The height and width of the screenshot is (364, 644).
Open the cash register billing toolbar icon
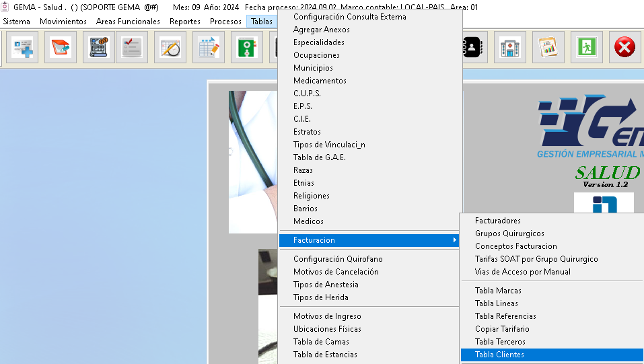click(x=98, y=47)
